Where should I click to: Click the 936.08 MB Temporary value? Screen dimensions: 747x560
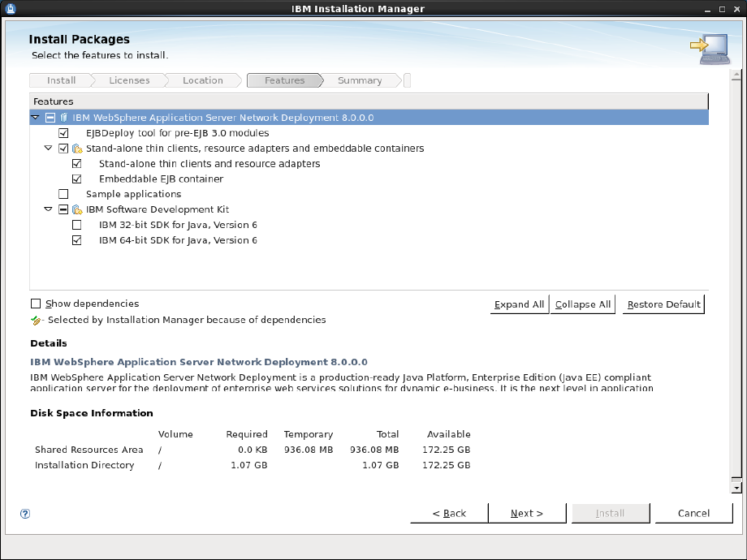[x=309, y=450]
